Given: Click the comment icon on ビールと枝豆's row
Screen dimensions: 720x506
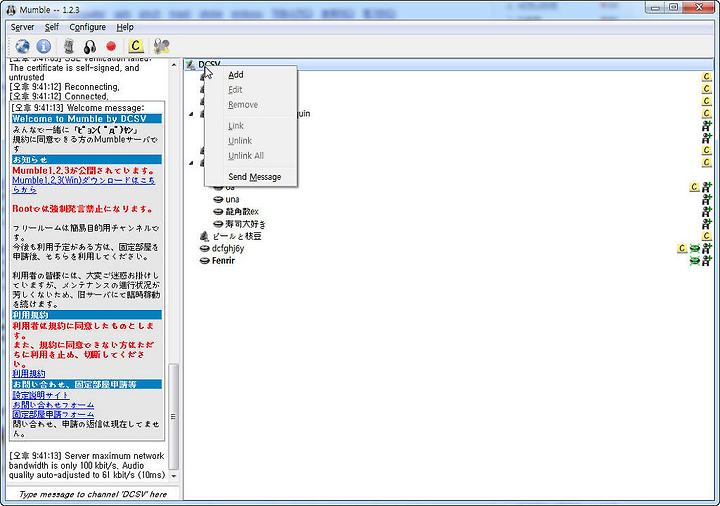Looking at the screenshot, I should 707,236.
